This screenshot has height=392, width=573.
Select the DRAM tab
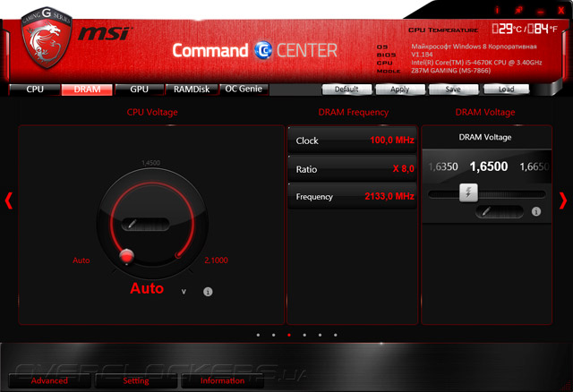(x=87, y=89)
